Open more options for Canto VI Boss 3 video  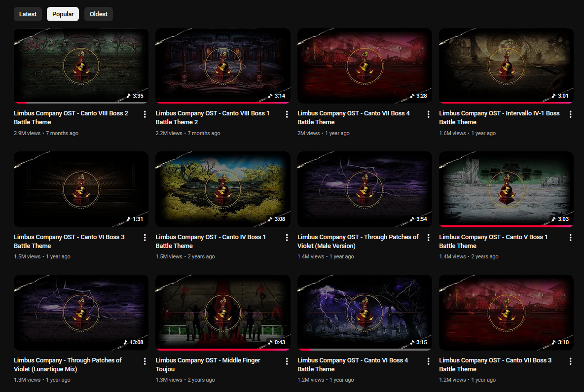145,238
